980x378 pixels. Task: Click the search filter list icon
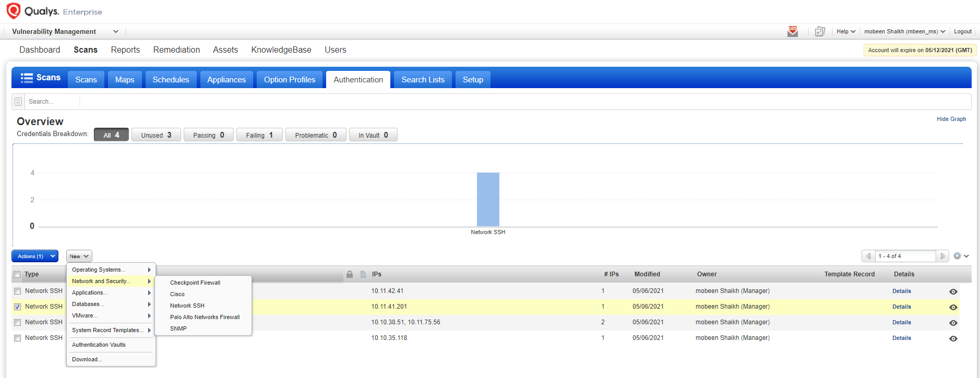click(x=18, y=102)
